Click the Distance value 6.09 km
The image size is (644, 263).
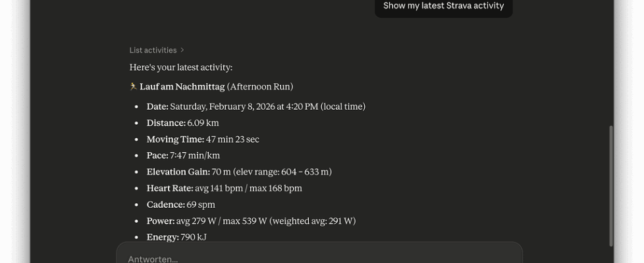(x=203, y=123)
